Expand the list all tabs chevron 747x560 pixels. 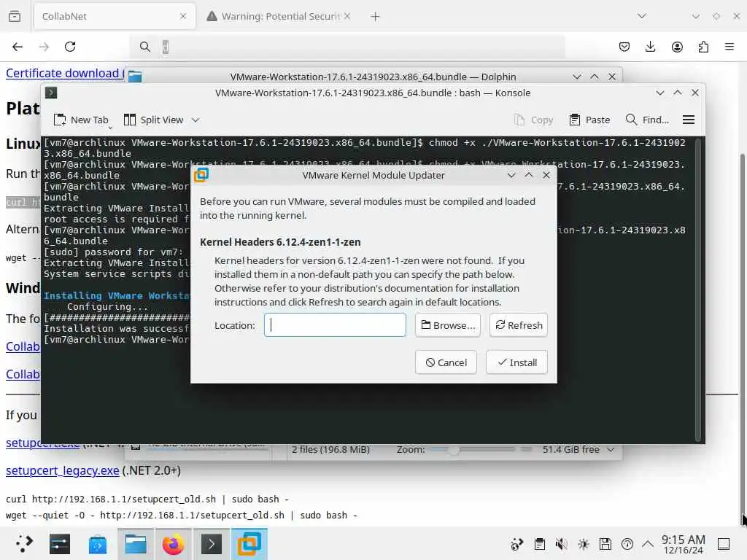point(642,16)
